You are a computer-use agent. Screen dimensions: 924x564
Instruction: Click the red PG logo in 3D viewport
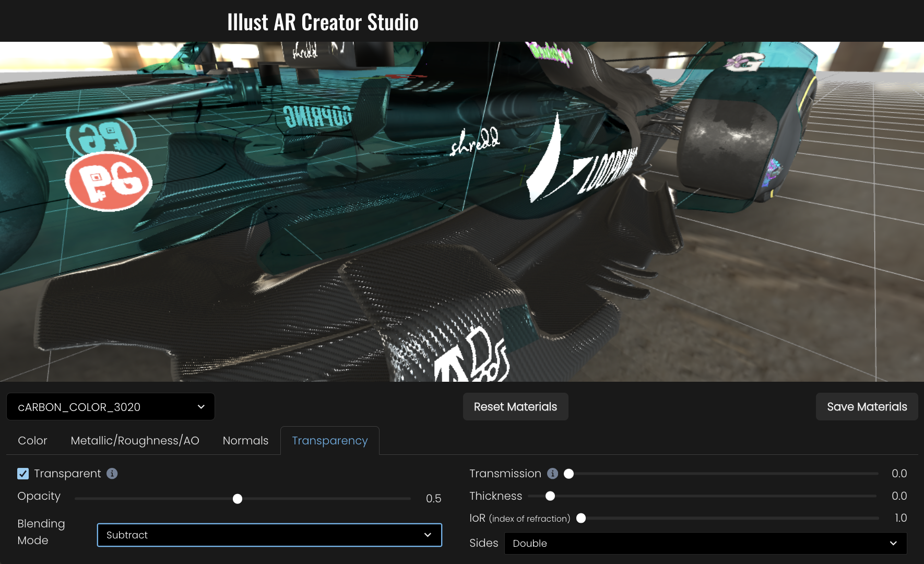coord(109,181)
